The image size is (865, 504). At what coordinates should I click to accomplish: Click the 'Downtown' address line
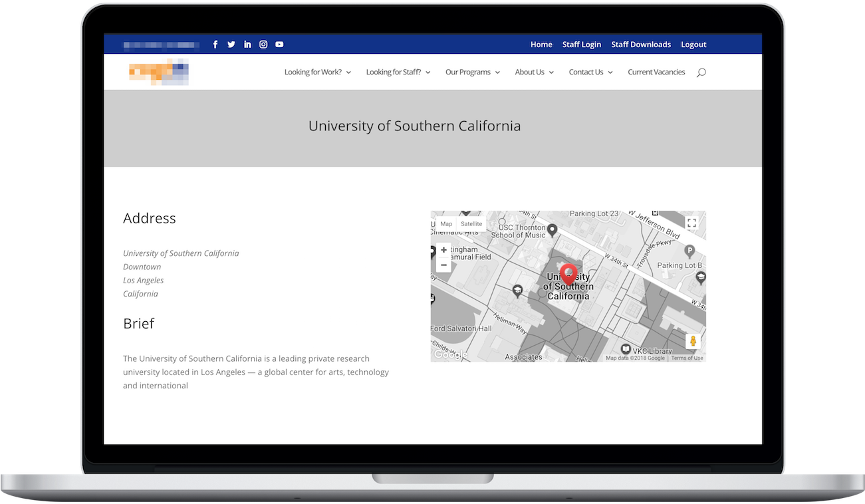(142, 267)
